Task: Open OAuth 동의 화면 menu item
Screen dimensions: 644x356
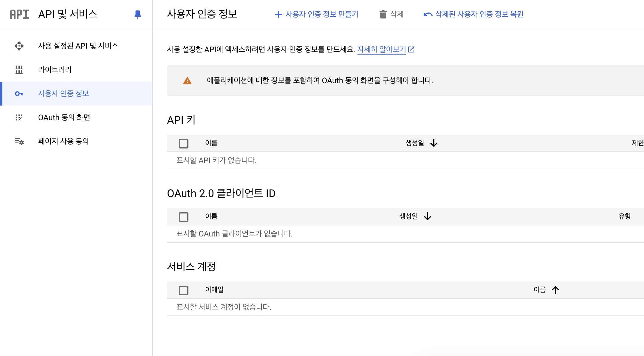Action: pos(64,117)
